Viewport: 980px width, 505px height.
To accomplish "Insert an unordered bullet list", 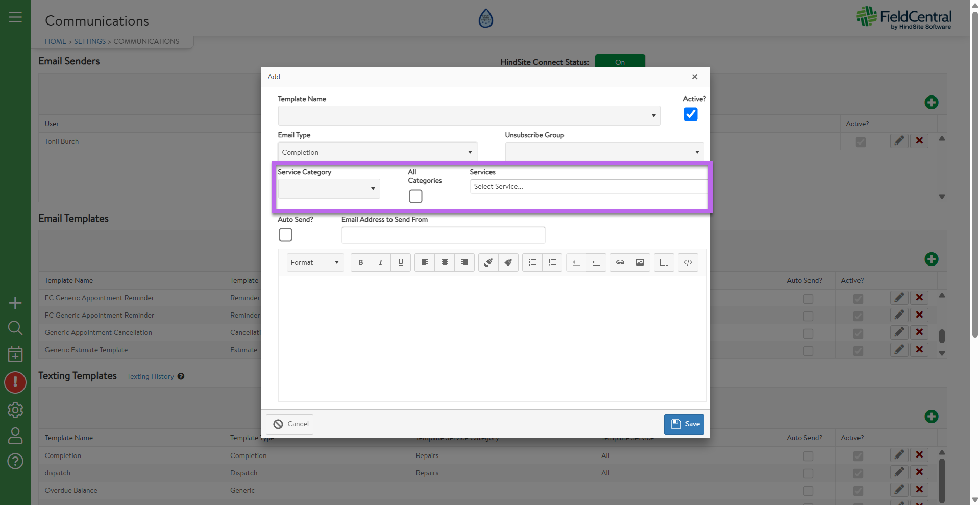I will [x=532, y=262].
